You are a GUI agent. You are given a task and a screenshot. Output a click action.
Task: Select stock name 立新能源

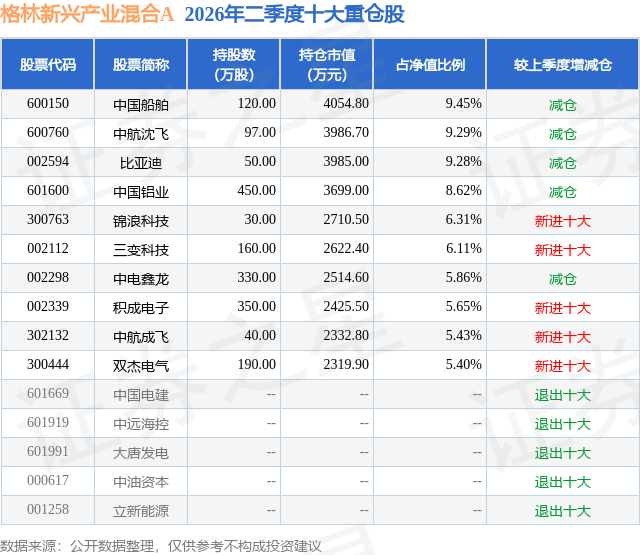tap(141, 511)
